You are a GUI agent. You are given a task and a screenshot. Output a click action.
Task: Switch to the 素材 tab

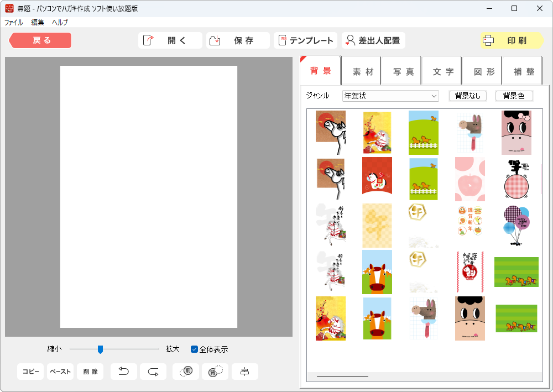click(362, 71)
